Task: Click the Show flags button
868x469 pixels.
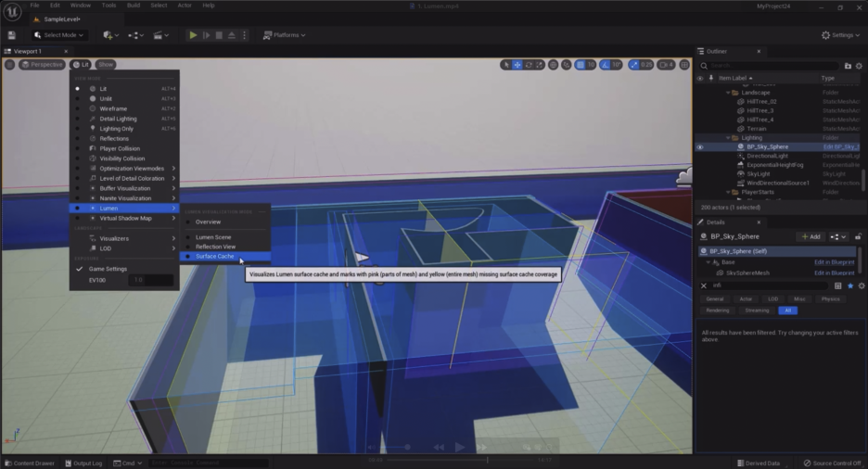Action: [x=106, y=65]
